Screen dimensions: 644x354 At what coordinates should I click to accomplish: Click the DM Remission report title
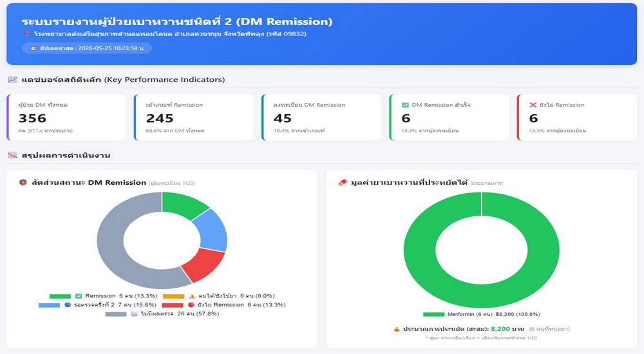177,21
